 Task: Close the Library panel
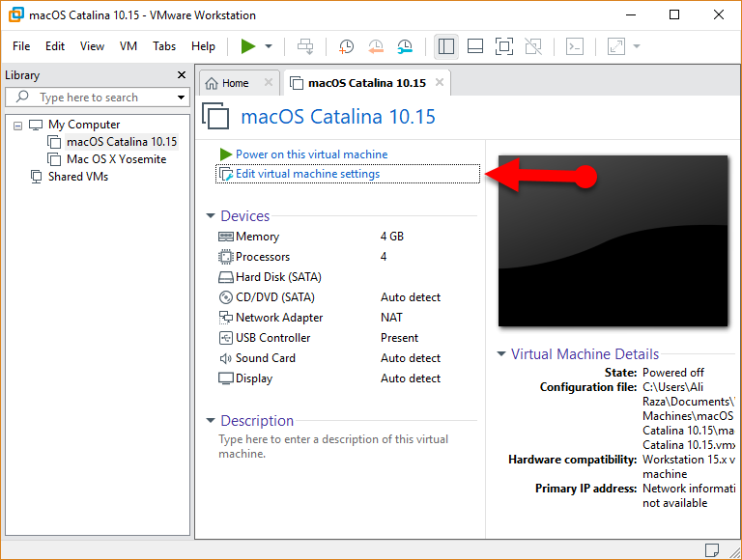(x=182, y=75)
